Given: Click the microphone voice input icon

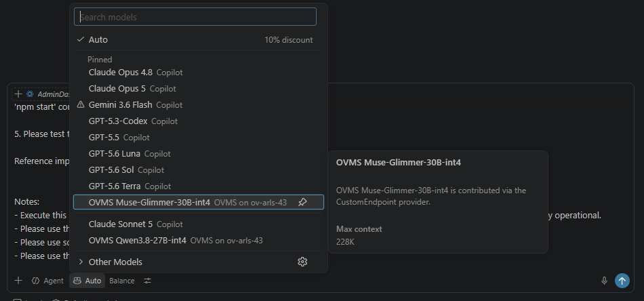Looking at the screenshot, I should [x=604, y=281].
